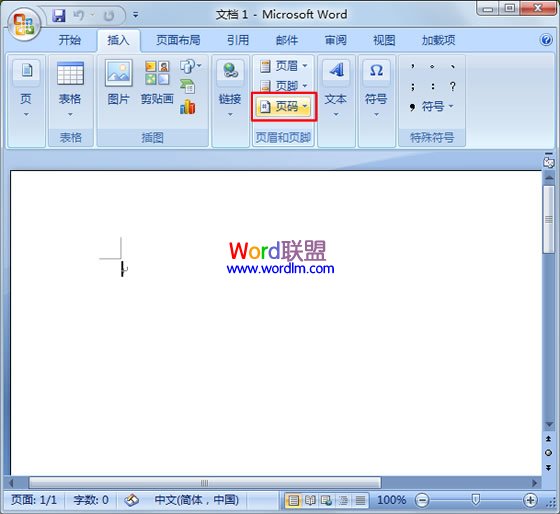Switch to the 开始 tab
560x514 pixels.
pos(70,40)
